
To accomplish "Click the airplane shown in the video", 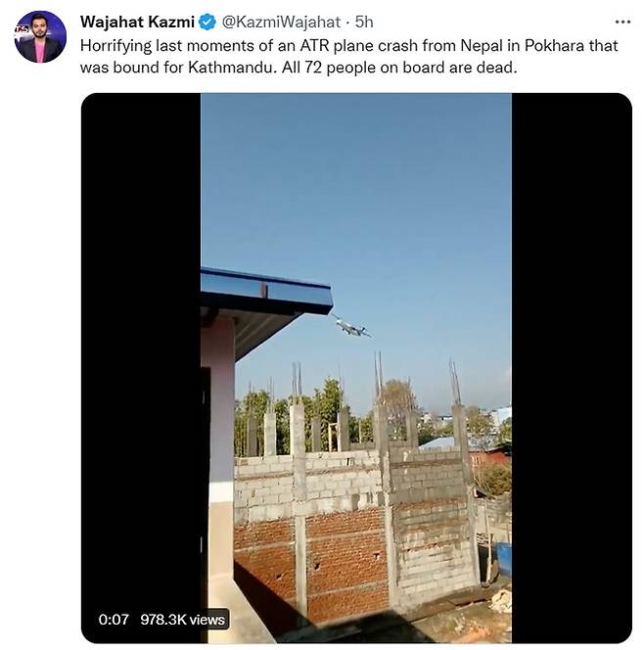I will 350,326.
